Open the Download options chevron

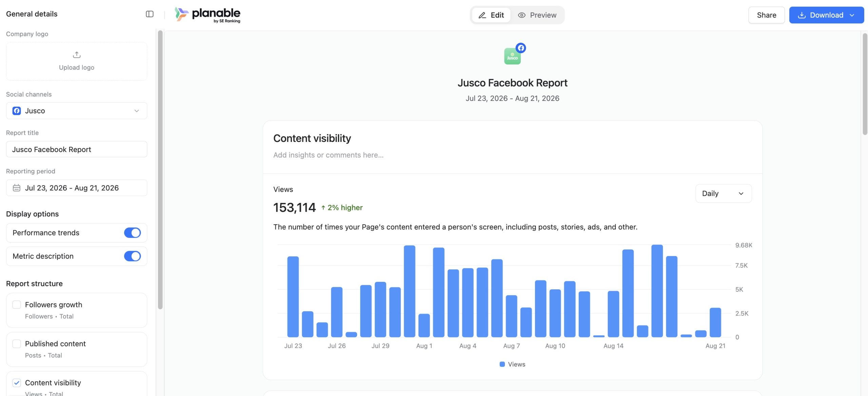click(852, 15)
